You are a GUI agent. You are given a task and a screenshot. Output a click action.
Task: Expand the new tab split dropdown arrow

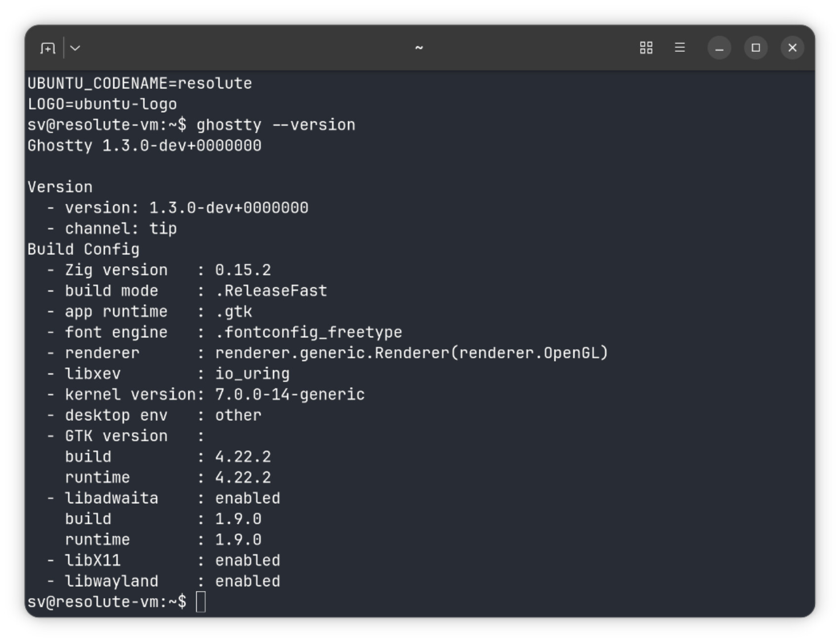click(x=75, y=48)
